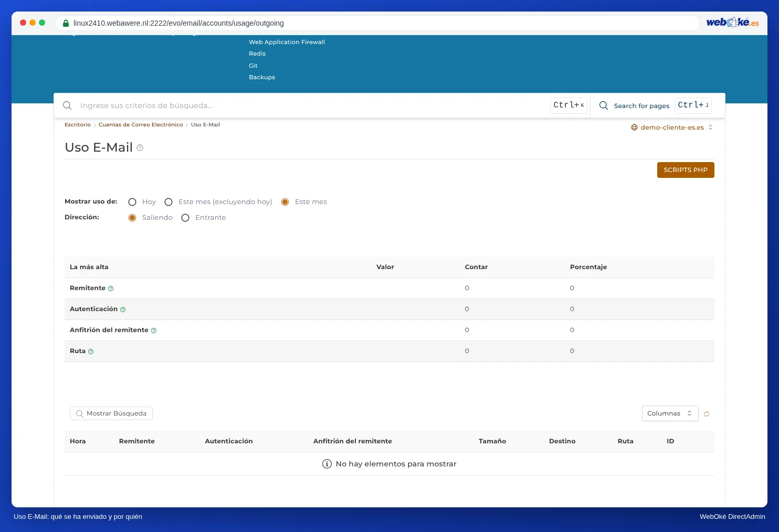Click the Porcentaje column header
The width and height of the screenshot is (779, 532).
click(x=588, y=267)
